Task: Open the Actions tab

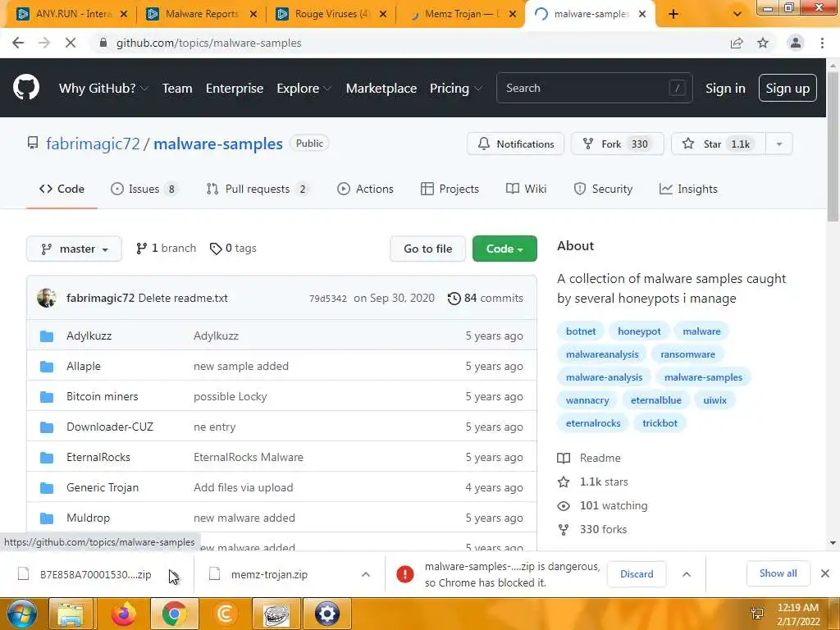Action: [x=365, y=189]
